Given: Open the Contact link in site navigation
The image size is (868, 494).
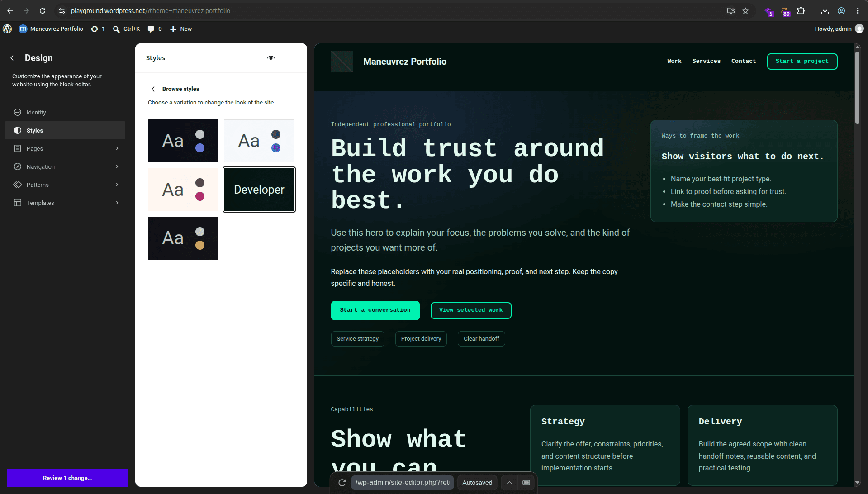Looking at the screenshot, I should coord(744,61).
